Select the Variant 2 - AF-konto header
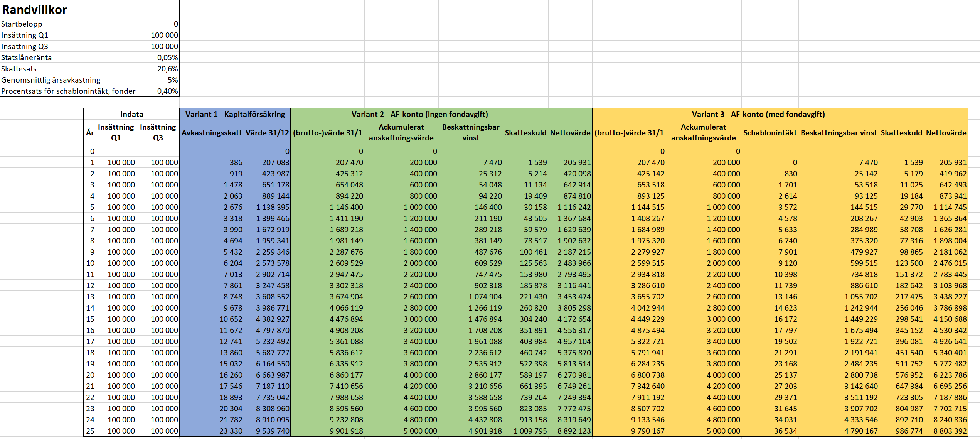Viewport: 980px width, 439px height. (x=419, y=114)
